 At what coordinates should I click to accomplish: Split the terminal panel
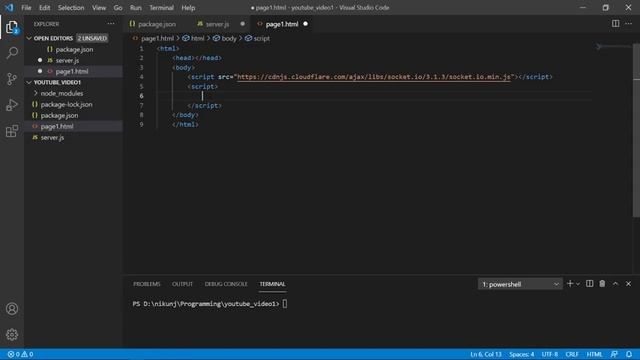(x=589, y=284)
